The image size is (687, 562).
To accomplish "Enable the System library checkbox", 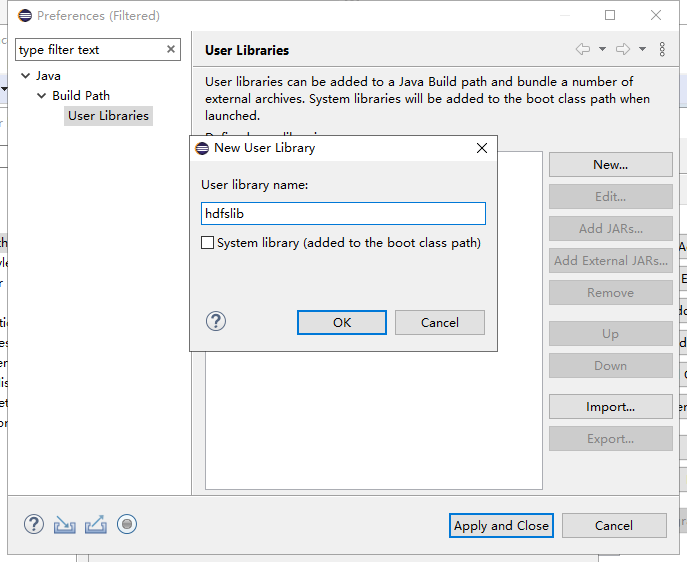I will tap(207, 243).
